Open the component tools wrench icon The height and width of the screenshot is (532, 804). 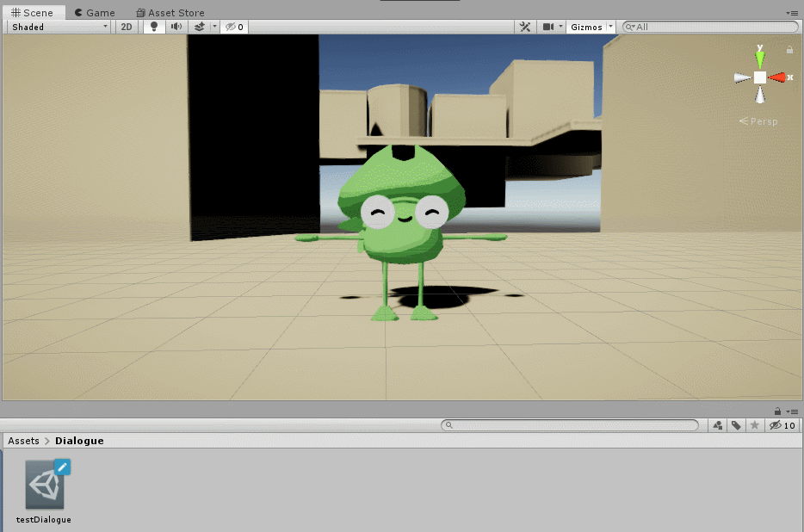(x=525, y=27)
